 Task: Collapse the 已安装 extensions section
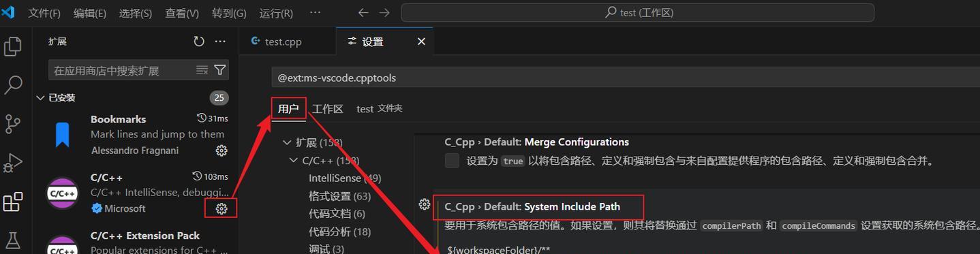pyautogui.click(x=40, y=98)
